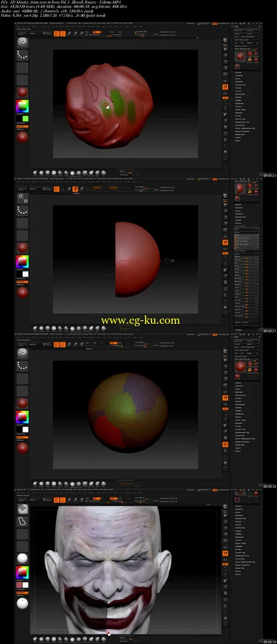Viewport: 277px width, 644px height.
Task: Toggle the orange Edit button in half-sphere frame
Action: click(57, 189)
